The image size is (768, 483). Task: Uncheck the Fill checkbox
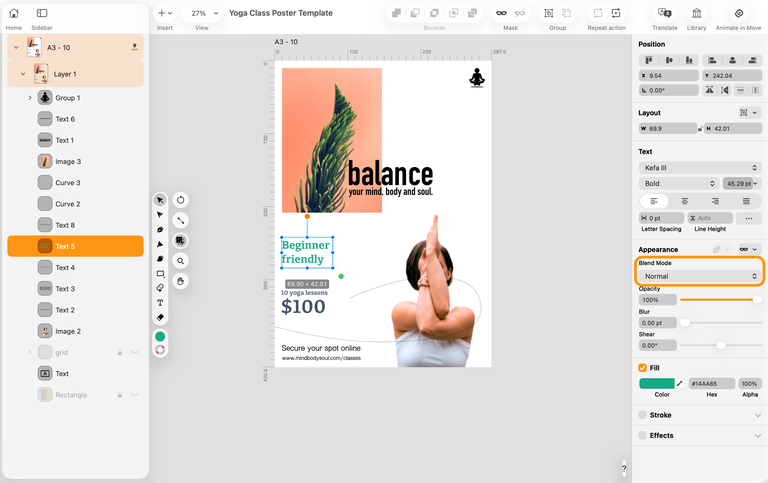pyautogui.click(x=643, y=367)
